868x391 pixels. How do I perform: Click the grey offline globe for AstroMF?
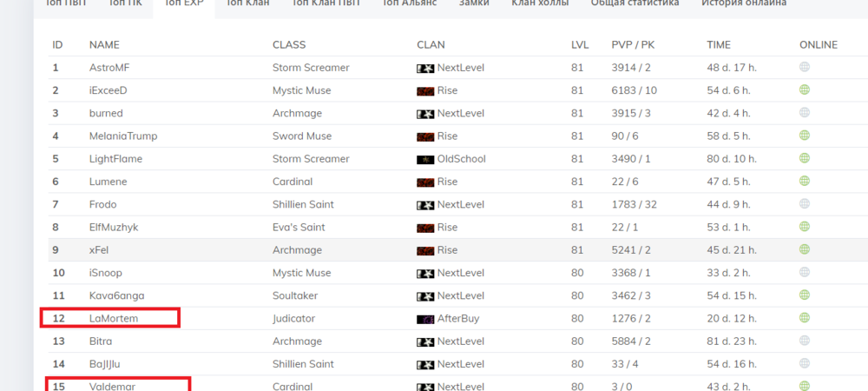point(804,68)
